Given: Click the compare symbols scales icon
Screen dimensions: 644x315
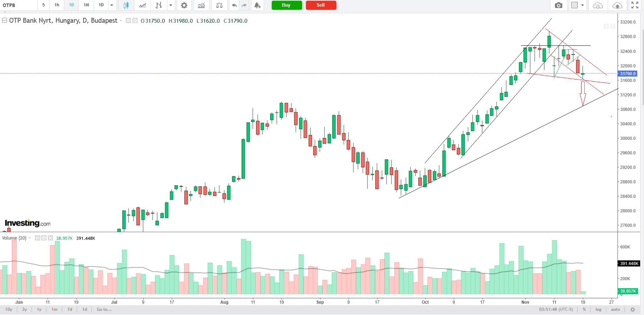Looking at the screenshot, I should (x=219, y=5).
